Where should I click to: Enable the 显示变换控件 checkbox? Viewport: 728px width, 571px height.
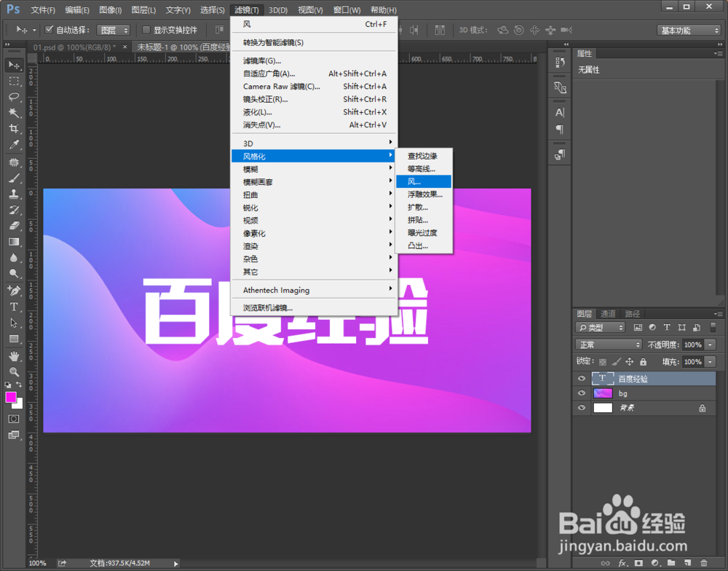point(146,30)
